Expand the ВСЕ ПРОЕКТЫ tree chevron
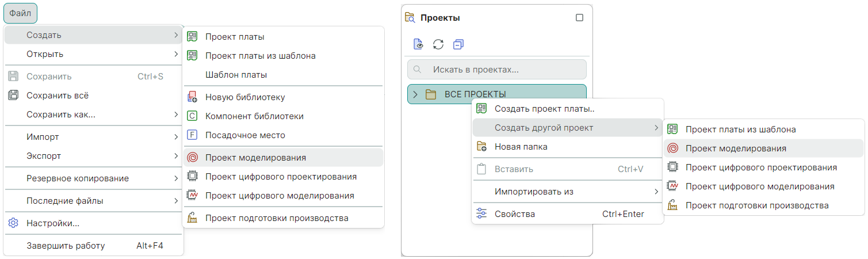This screenshot has width=868, height=259. point(415,94)
